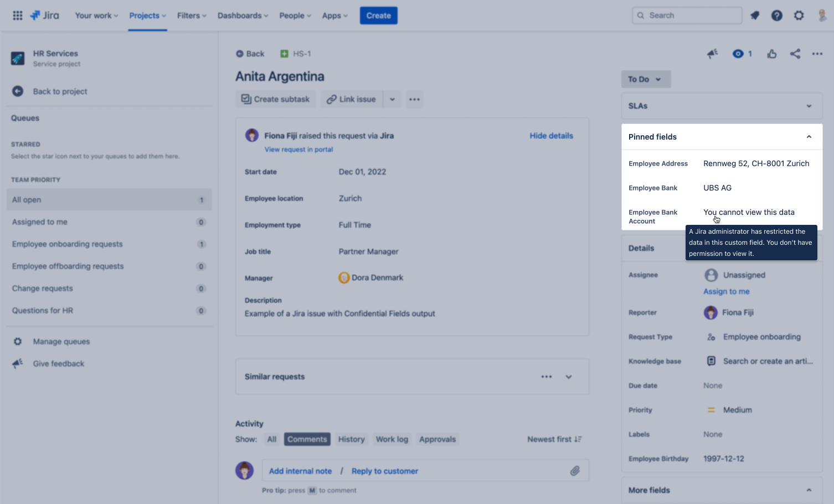Open the To Do status dropdown
Image resolution: width=834 pixels, height=504 pixels.
click(x=645, y=79)
